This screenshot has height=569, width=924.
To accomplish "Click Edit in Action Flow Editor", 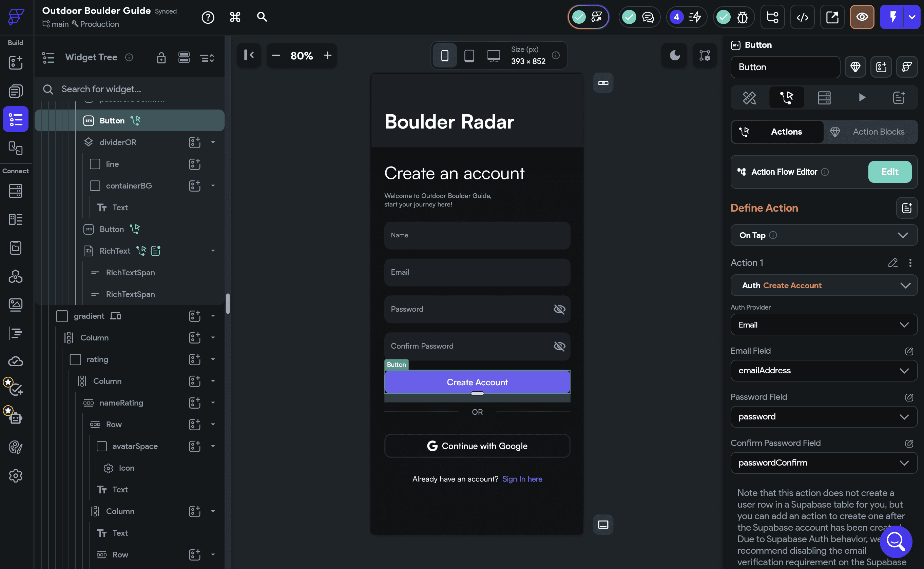I will pyautogui.click(x=889, y=172).
